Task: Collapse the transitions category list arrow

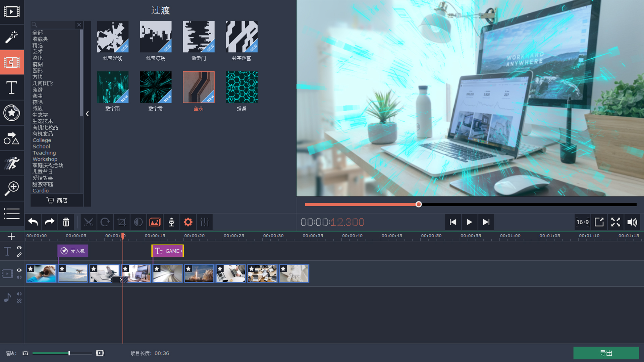Action: coord(87,114)
